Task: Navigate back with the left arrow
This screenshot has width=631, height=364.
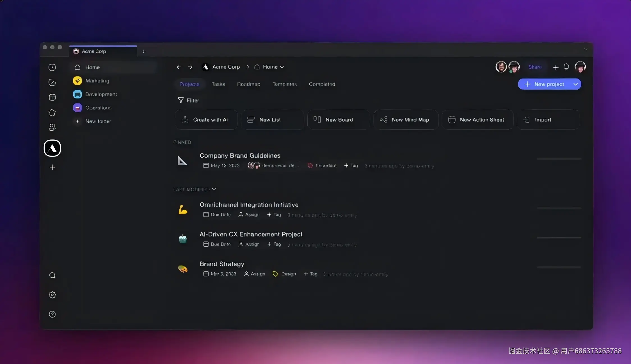Action: (x=179, y=67)
